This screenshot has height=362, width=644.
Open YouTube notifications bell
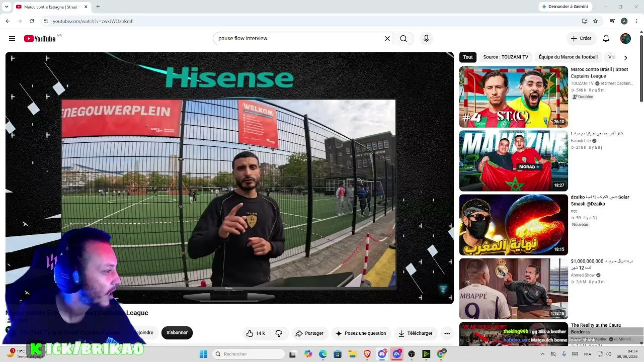coord(606,39)
